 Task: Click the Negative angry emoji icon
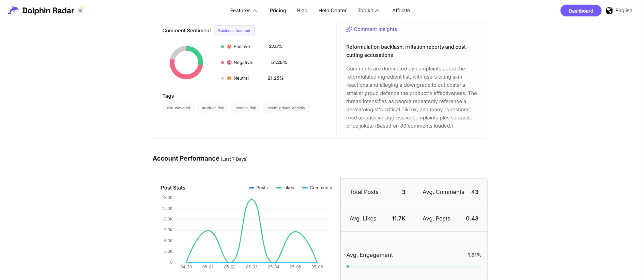point(229,63)
